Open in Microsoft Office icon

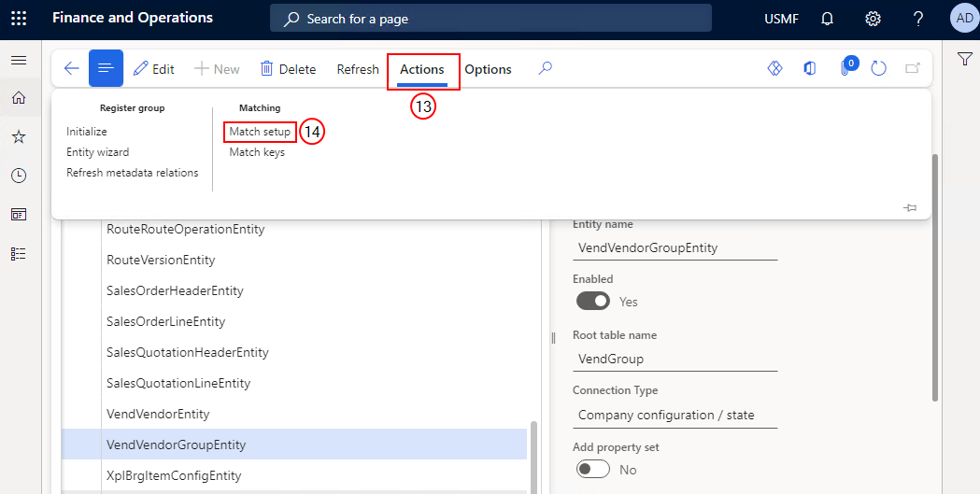coord(809,68)
